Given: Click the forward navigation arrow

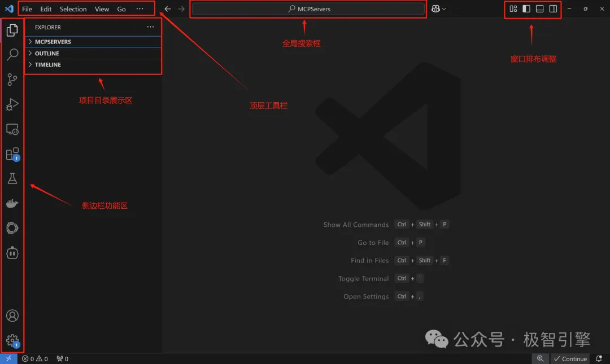Looking at the screenshot, I should pyautogui.click(x=180, y=8).
